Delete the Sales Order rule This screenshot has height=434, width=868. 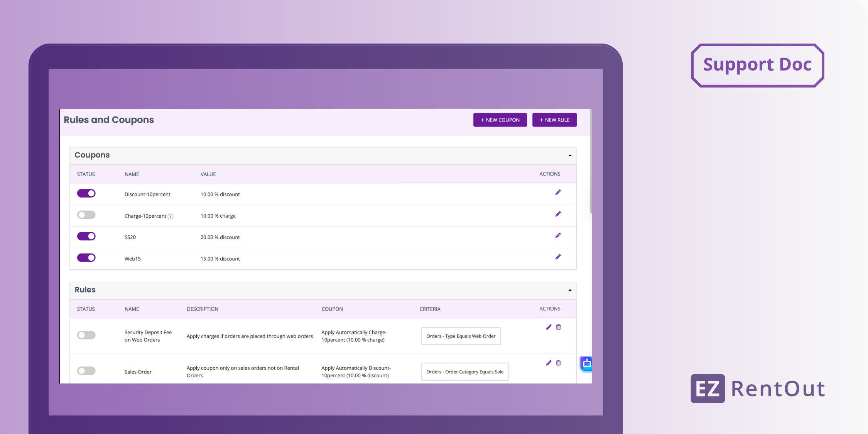[558, 363]
